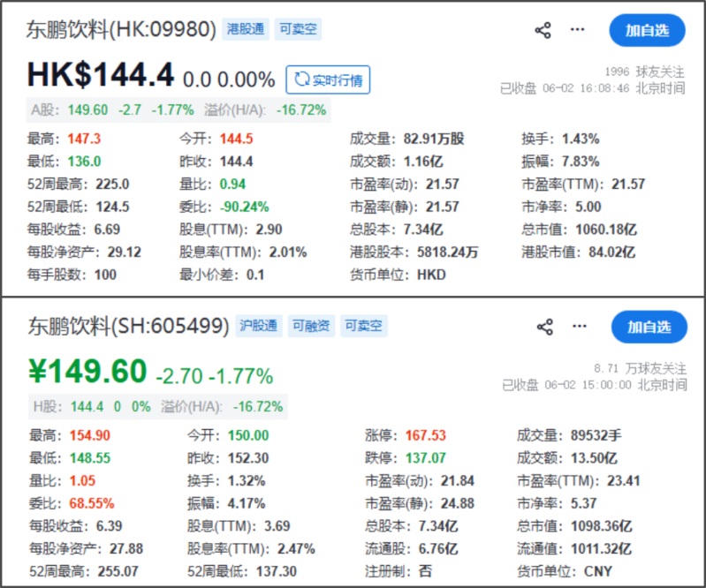The height and width of the screenshot is (588, 706).
Task: Click 52周最高 value 225.0
Action: [112, 184]
